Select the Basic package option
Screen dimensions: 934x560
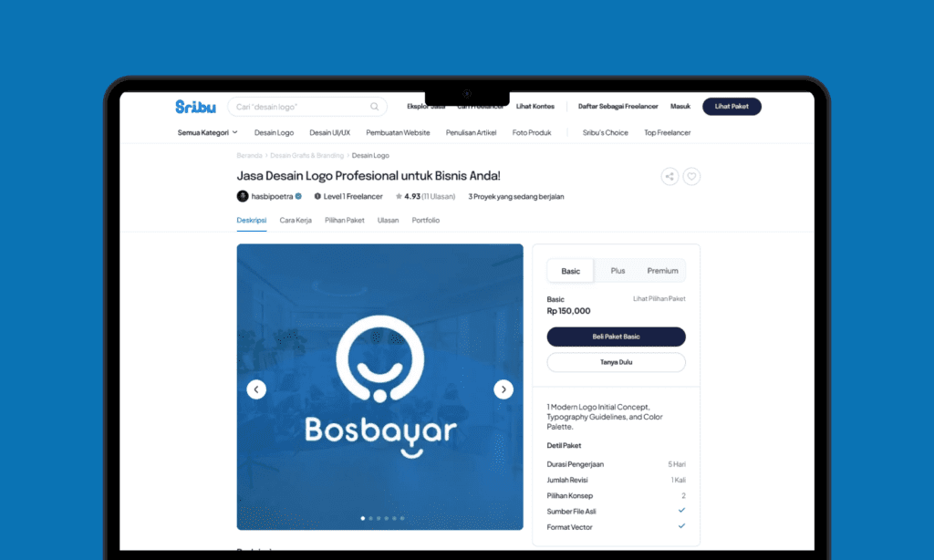pos(571,271)
